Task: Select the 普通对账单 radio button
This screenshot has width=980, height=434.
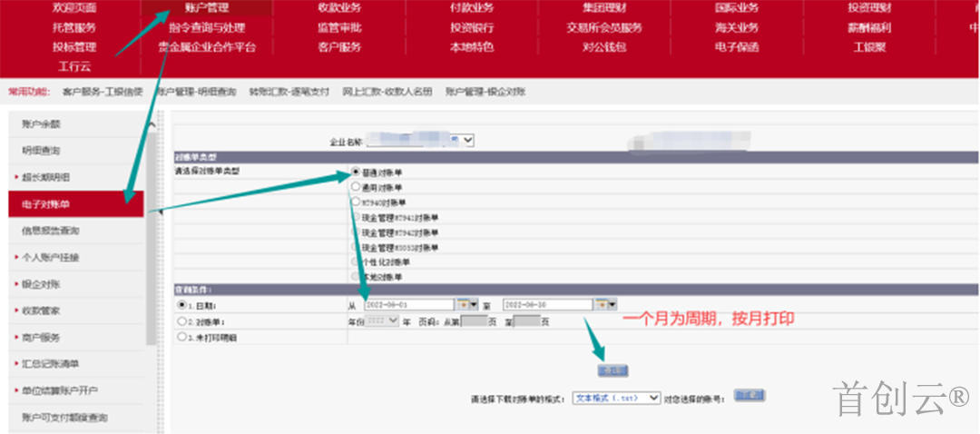Action: (x=356, y=172)
